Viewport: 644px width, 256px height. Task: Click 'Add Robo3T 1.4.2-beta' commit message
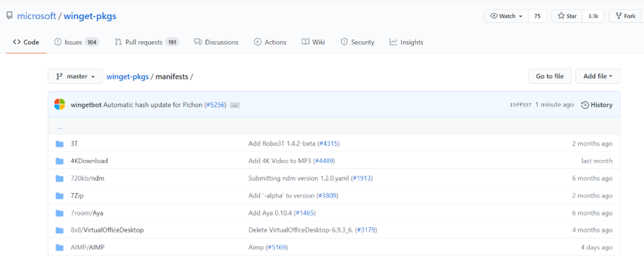pos(282,144)
